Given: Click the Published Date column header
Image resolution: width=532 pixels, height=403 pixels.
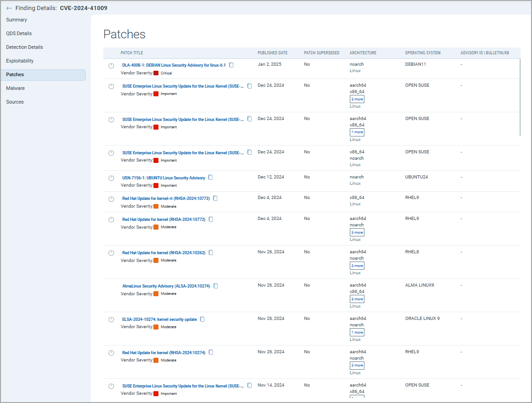Looking at the screenshot, I should coord(273,53).
